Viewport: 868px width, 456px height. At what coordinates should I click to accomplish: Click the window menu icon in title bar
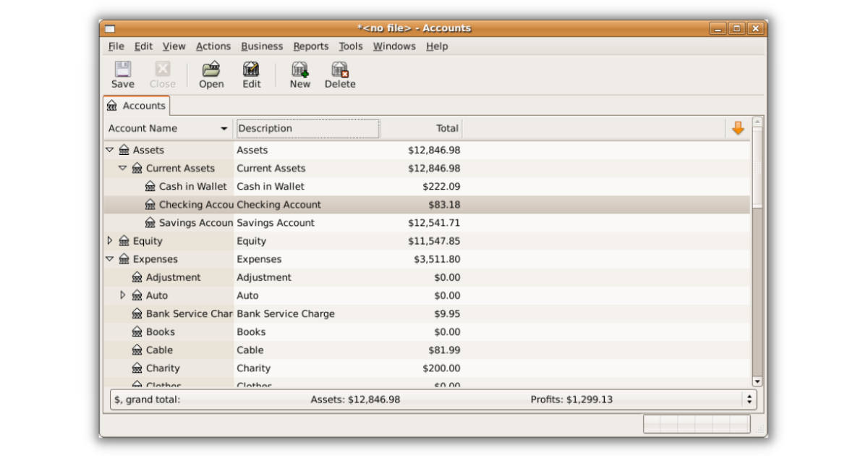[110, 29]
